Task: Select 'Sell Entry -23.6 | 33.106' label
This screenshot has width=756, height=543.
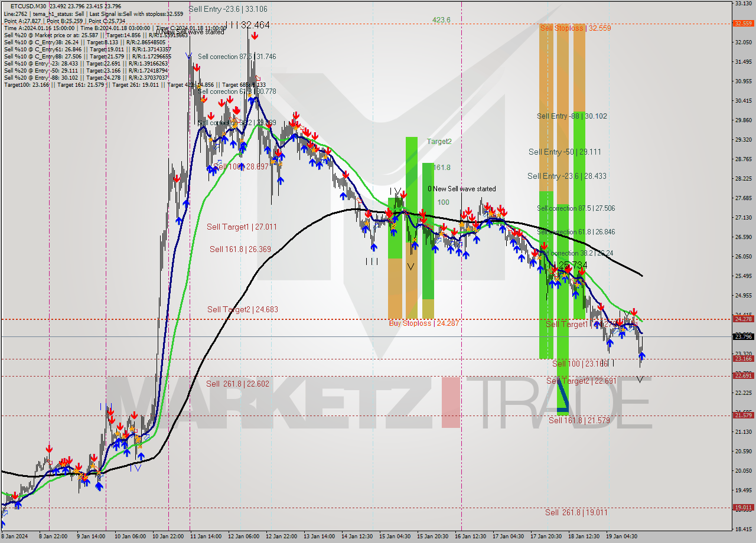Action: point(228,9)
